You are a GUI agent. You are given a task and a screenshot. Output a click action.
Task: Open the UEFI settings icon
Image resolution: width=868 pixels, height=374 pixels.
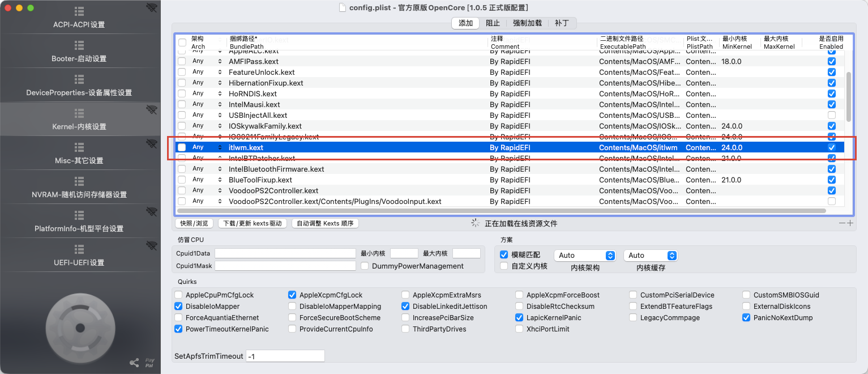(x=79, y=249)
